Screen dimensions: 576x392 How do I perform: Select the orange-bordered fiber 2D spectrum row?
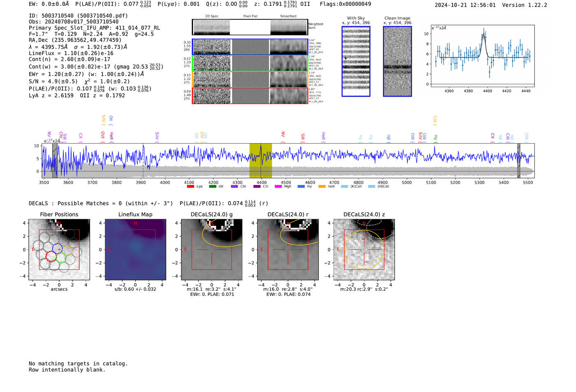tap(250, 79)
